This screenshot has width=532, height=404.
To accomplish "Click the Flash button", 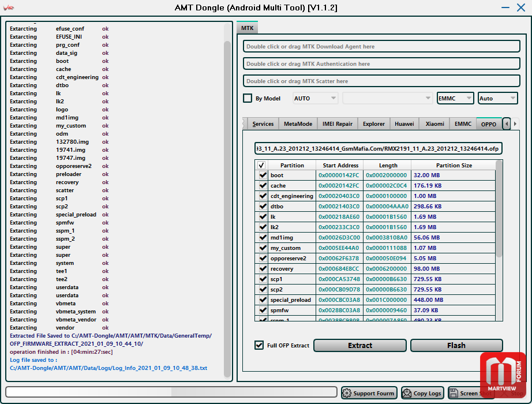I will click(456, 345).
